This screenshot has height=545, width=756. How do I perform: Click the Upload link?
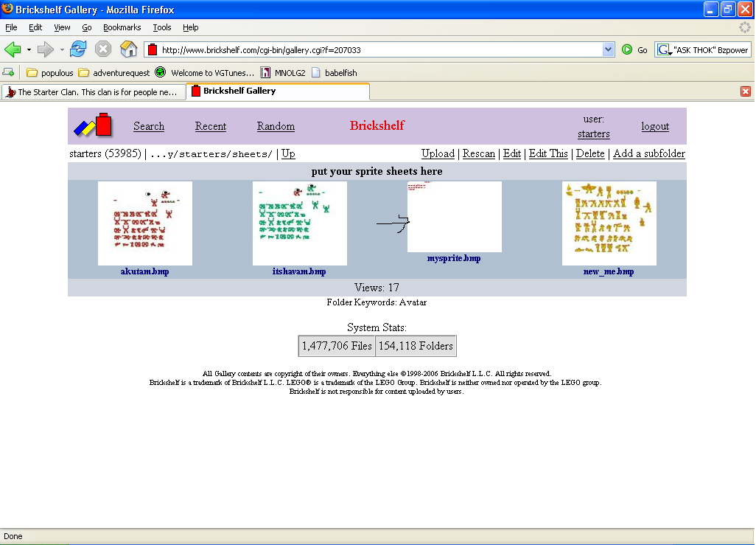coord(438,153)
